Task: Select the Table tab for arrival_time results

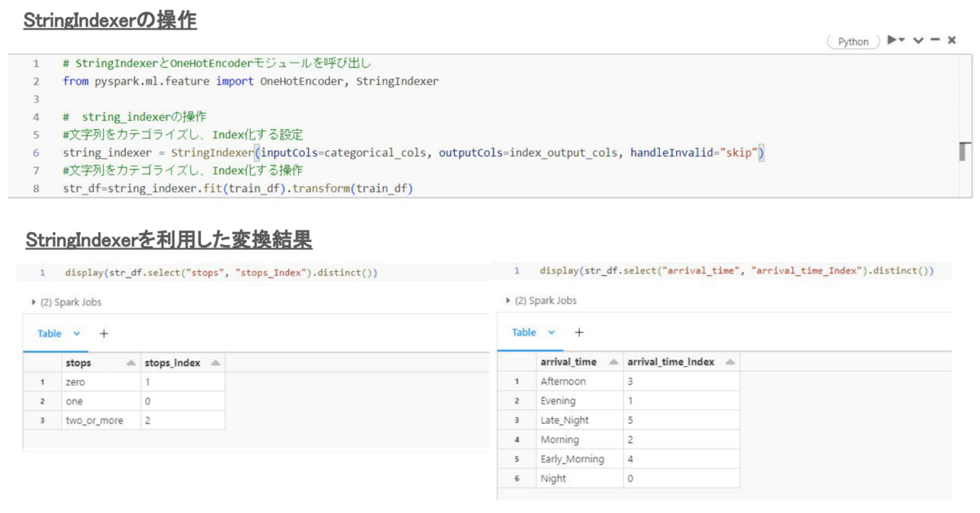Action: click(x=523, y=332)
